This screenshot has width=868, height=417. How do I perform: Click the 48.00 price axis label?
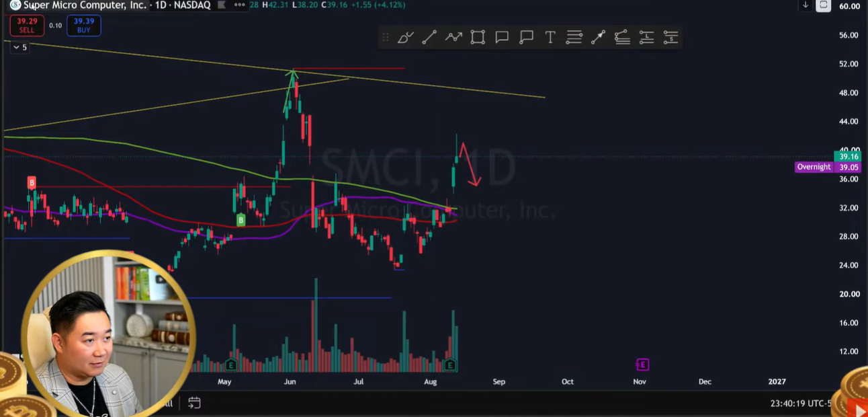[x=849, y=93]
